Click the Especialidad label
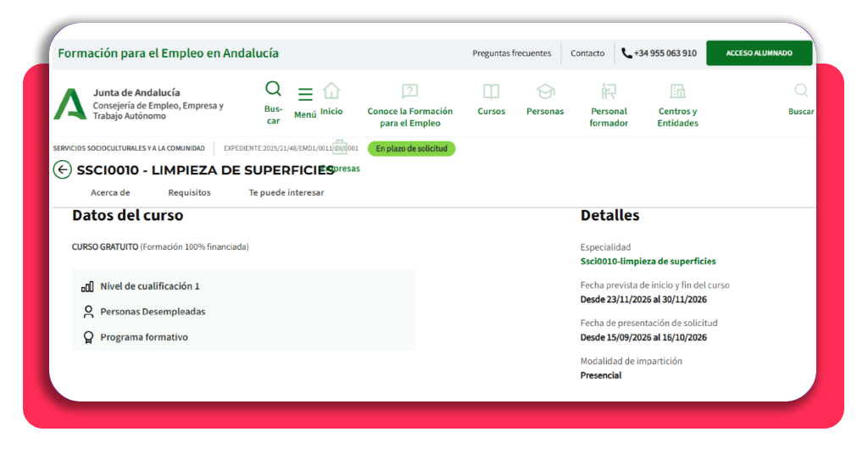This screenshot has width=868, height=454. [x=605, y=247]
